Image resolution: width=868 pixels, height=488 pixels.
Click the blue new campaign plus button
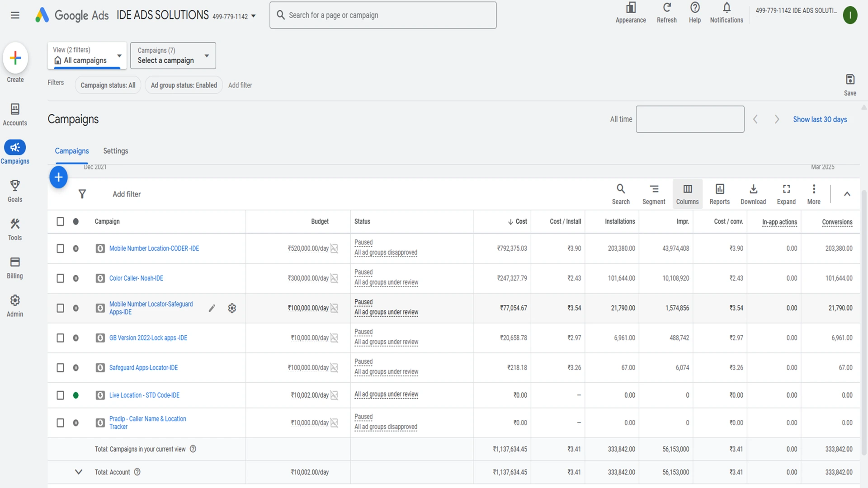58,177
